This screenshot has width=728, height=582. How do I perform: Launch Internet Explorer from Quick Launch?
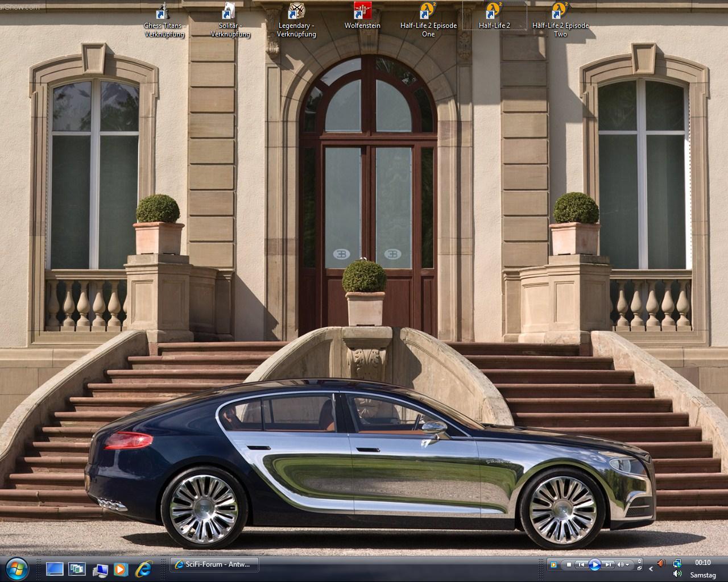tap(143, 568)
